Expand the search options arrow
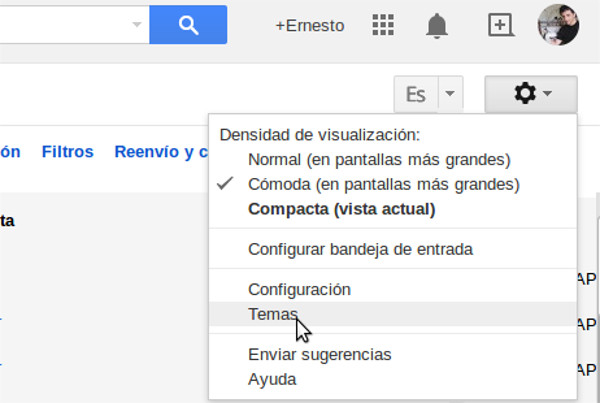This screenshot has height=403, width=600. click(x=137, y=24)
